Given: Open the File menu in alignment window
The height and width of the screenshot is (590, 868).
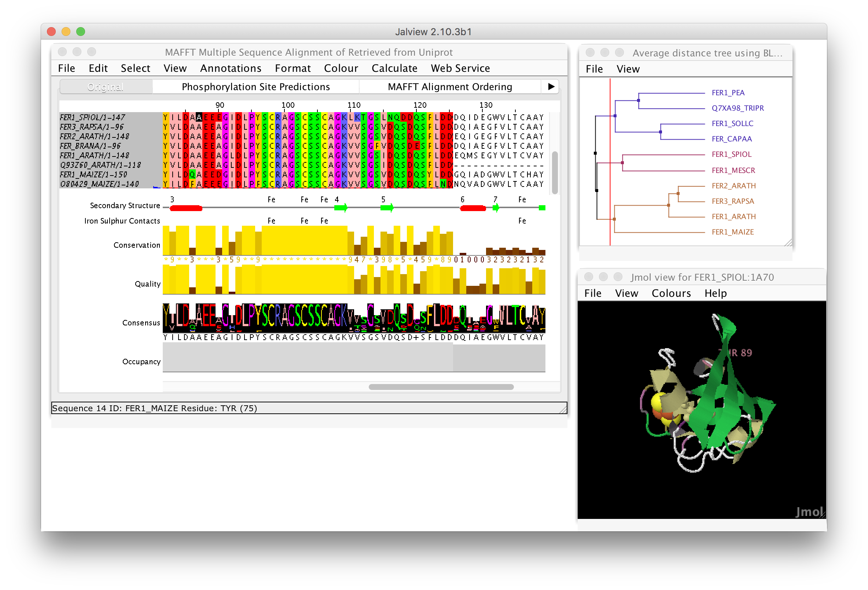Looking at the screenshot, I should [x=66, y=68].
